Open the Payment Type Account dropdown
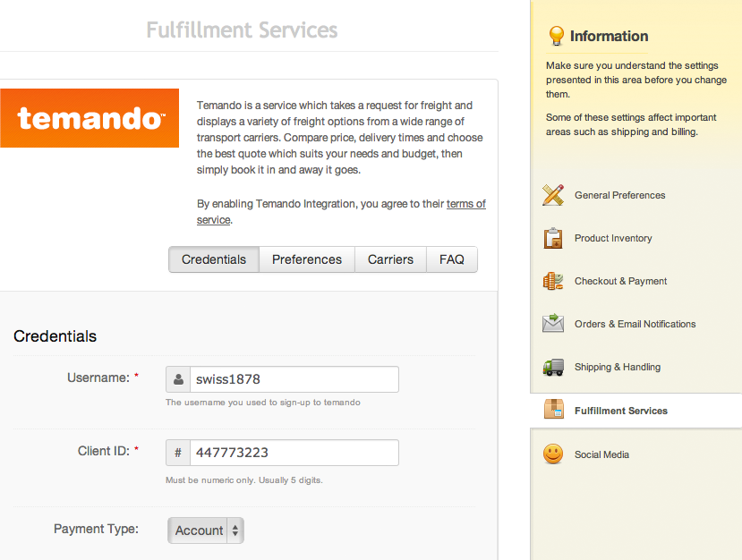This screenshot has height=560, width=742. [x=206, y=530]
